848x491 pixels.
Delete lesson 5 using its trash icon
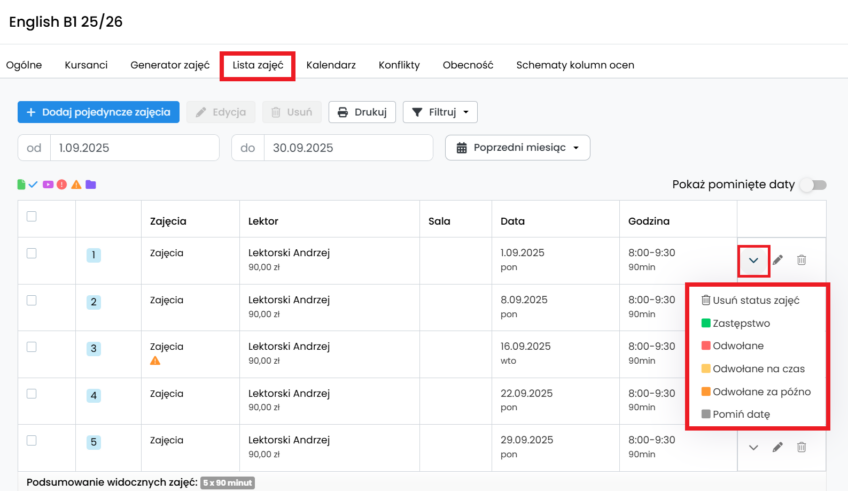801,447
